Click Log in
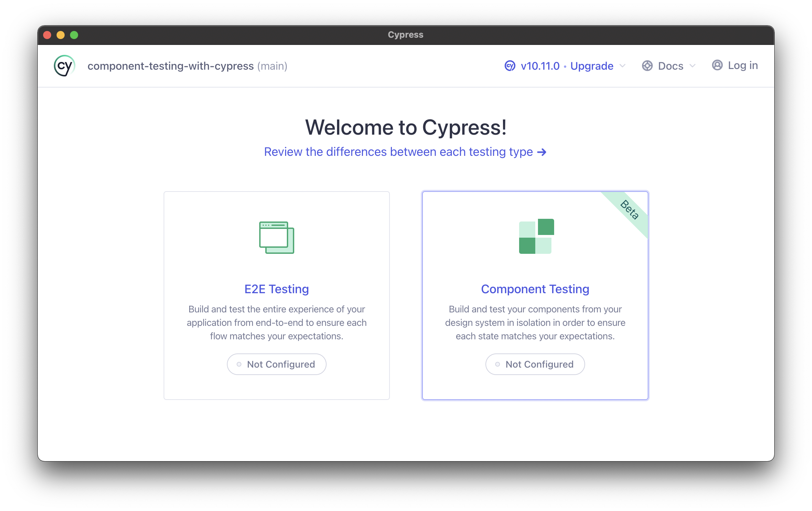The width and height of the screenshot is (812, 511). pos(743,65)
